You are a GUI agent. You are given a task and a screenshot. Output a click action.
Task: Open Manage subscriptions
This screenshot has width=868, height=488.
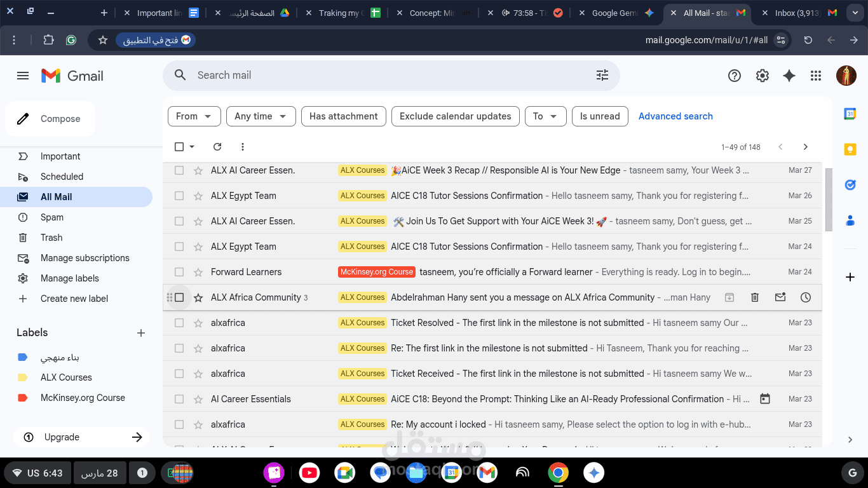[76, 258]
